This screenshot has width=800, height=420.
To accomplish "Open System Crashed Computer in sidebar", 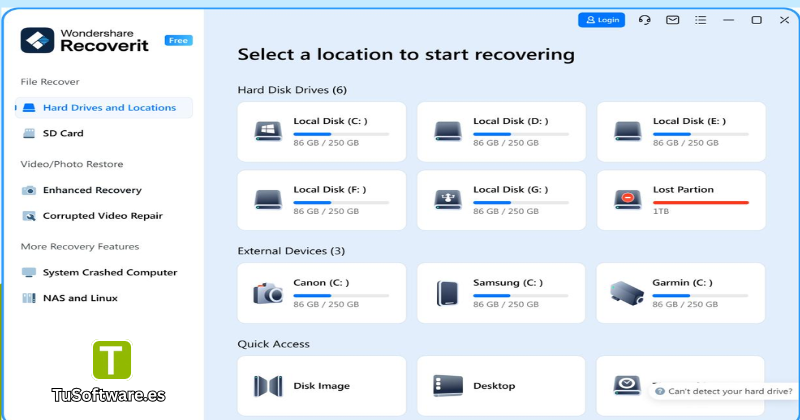I will (x=110, y=273).
